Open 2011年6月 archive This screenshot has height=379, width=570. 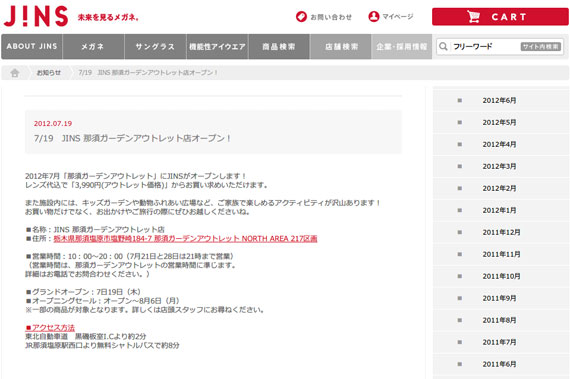coord(499,364)
